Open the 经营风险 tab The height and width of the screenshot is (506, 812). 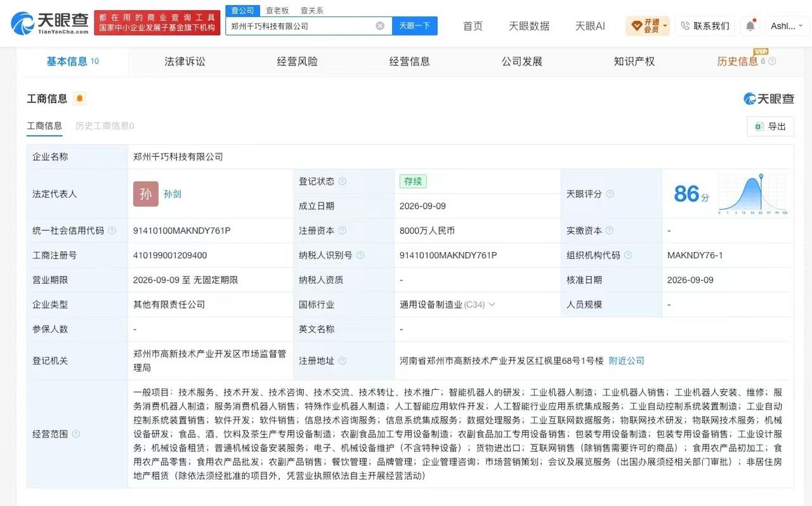[x=297, y=62]
